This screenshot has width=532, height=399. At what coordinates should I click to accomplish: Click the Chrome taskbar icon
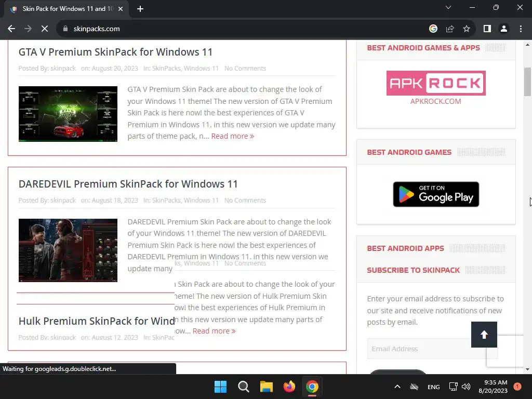coord(312,387)
